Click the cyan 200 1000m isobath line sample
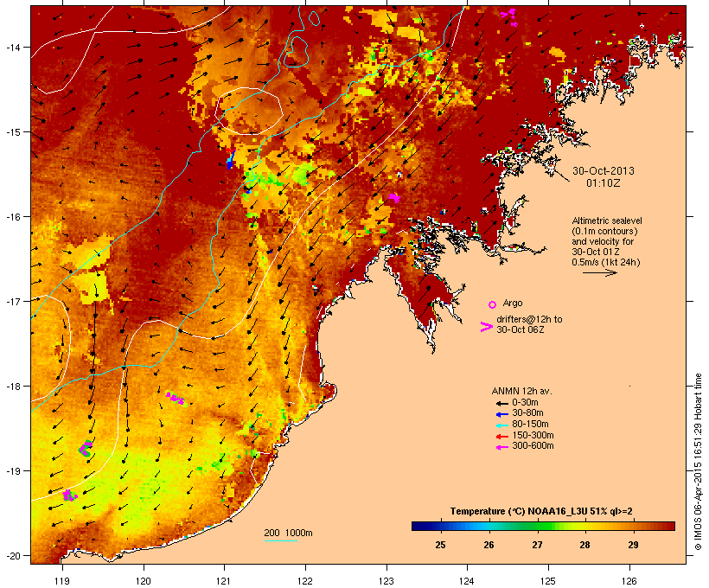 (x=281, y=540)
